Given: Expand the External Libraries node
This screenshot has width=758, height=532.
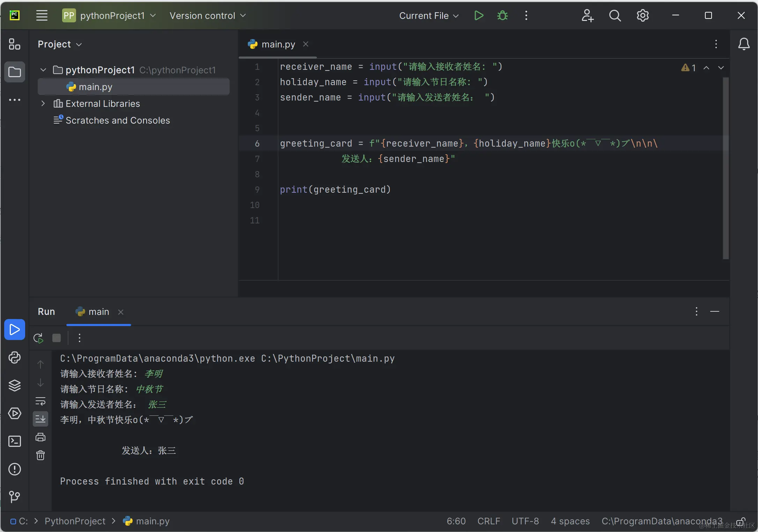Looking at the screenshot, I should 43,104.
